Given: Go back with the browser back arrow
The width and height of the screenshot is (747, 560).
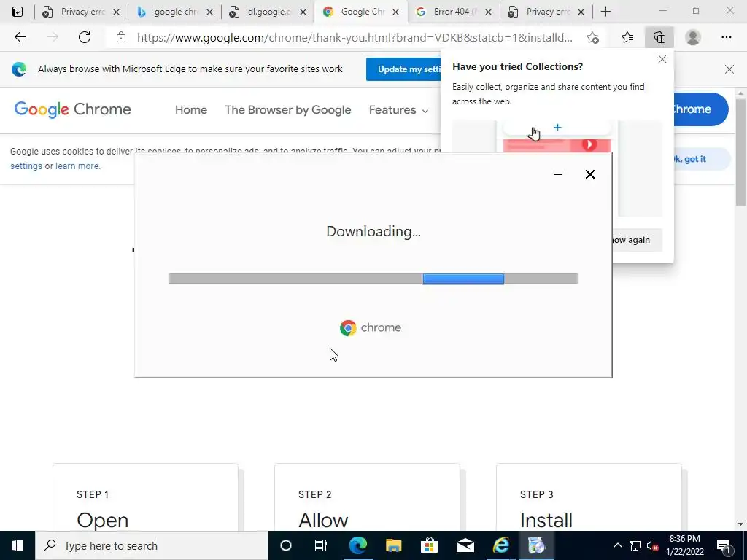Looking at the screenshot, I should click(x=20, y=37).
